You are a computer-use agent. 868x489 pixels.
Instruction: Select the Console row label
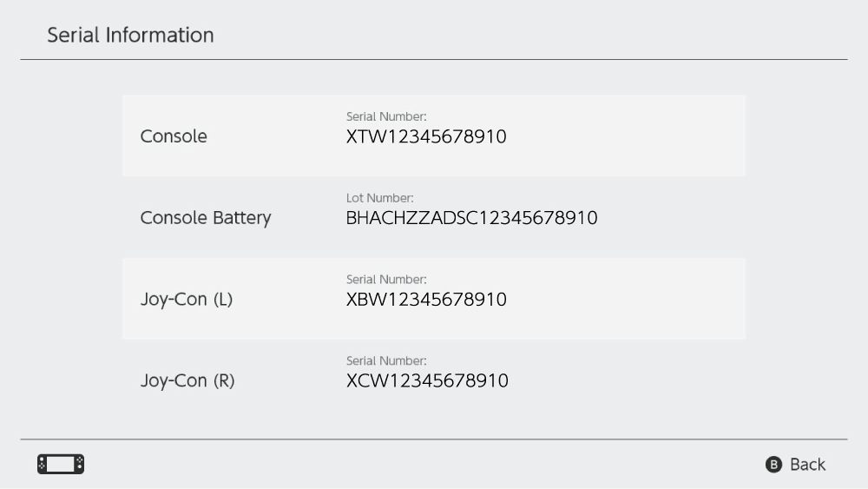click(x=174, y=136)
